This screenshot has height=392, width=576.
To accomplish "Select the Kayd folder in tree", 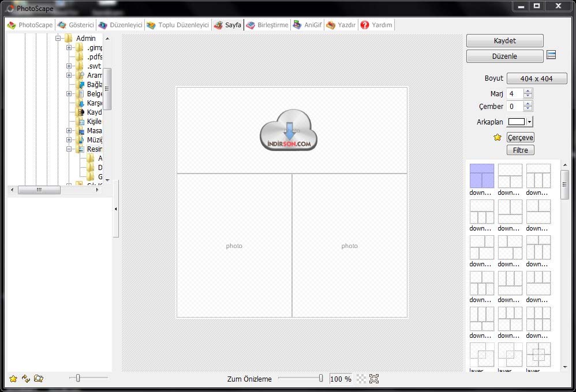I will click(x=95, y=112).
